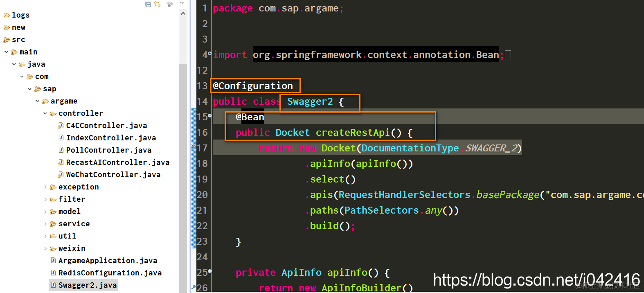
Task: Click the marker icon beside line 26
Action: (x=194, y=287)
